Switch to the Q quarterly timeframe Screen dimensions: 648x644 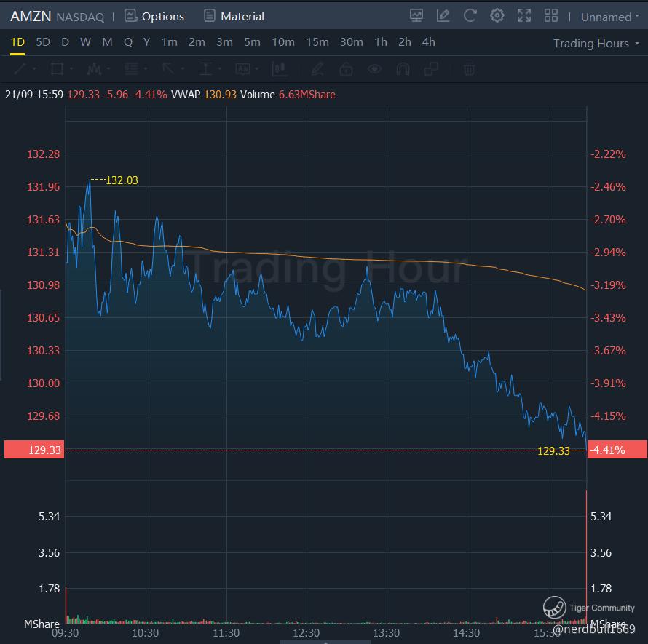pos(128,42)
